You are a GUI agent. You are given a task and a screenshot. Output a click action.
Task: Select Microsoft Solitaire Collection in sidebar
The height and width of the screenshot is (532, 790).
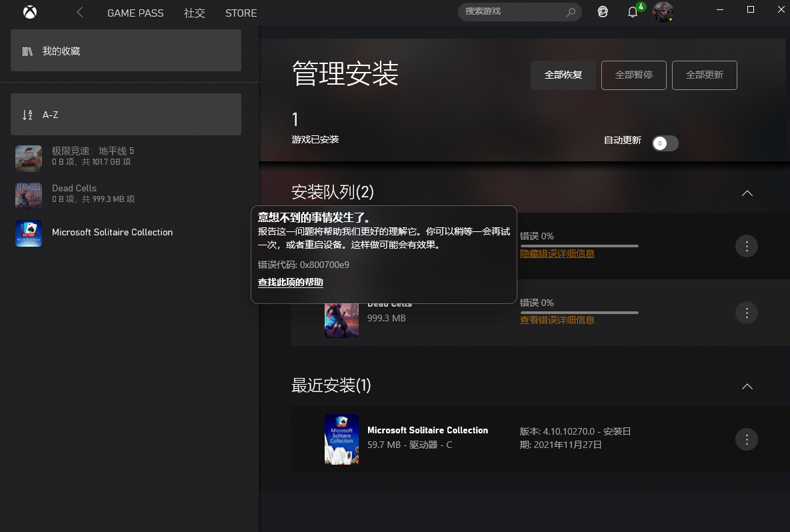(126, 232)
